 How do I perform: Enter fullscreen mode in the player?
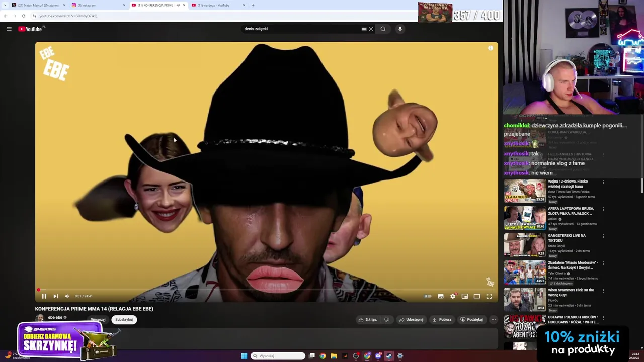(x=489, y=296)
